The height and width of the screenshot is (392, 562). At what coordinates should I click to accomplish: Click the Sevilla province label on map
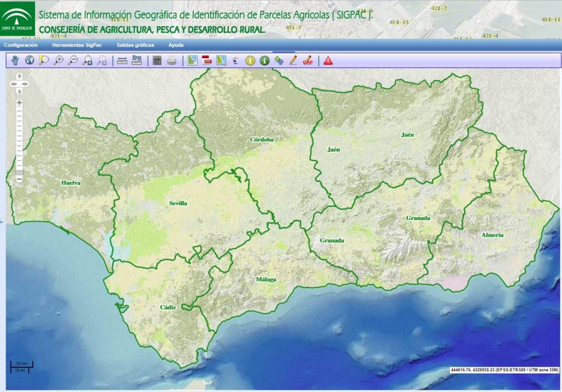(178, 203)
